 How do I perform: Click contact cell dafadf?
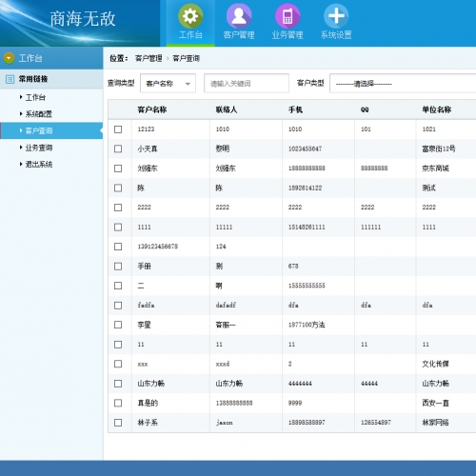pos(226,306)
